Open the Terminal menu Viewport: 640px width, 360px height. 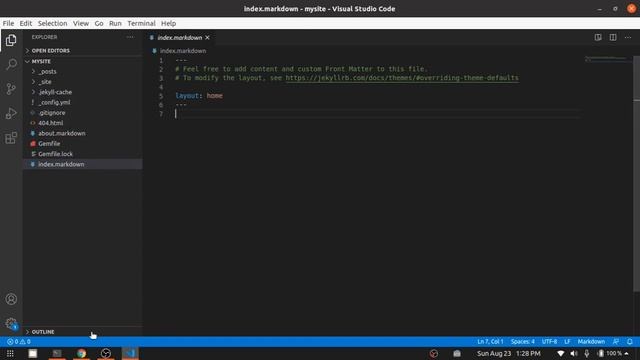click(141, 23)
